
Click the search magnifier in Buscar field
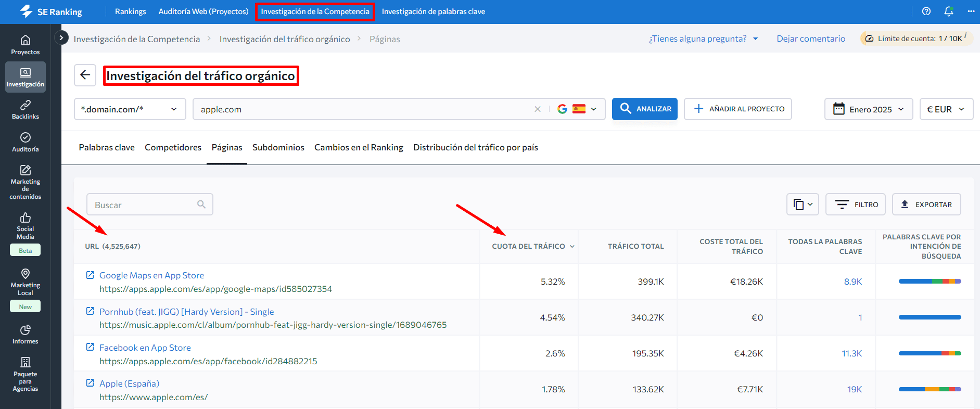(201, 204)
